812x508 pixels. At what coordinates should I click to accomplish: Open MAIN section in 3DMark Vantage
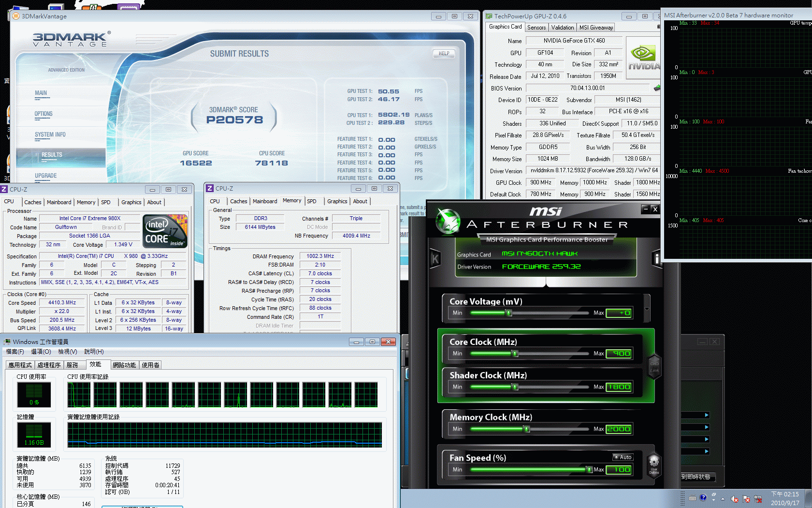coord(41,93)
